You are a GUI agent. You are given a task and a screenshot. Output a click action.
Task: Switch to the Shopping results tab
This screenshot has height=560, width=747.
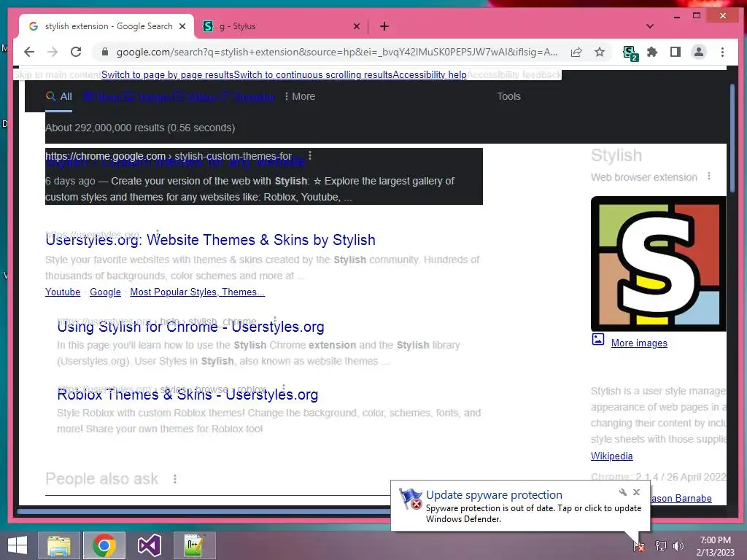(248, 97)
